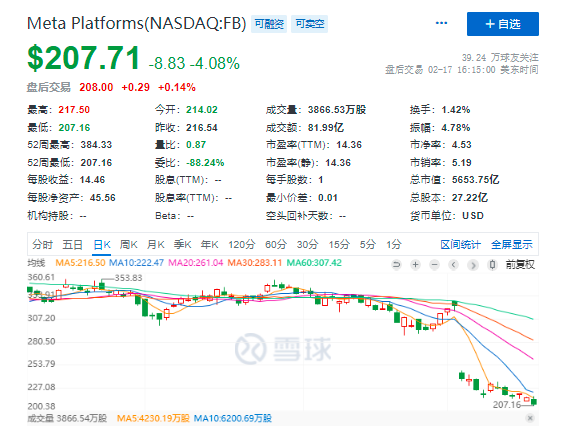
Task: Select the 年K yearly candlestick tab
Action: 209,245
